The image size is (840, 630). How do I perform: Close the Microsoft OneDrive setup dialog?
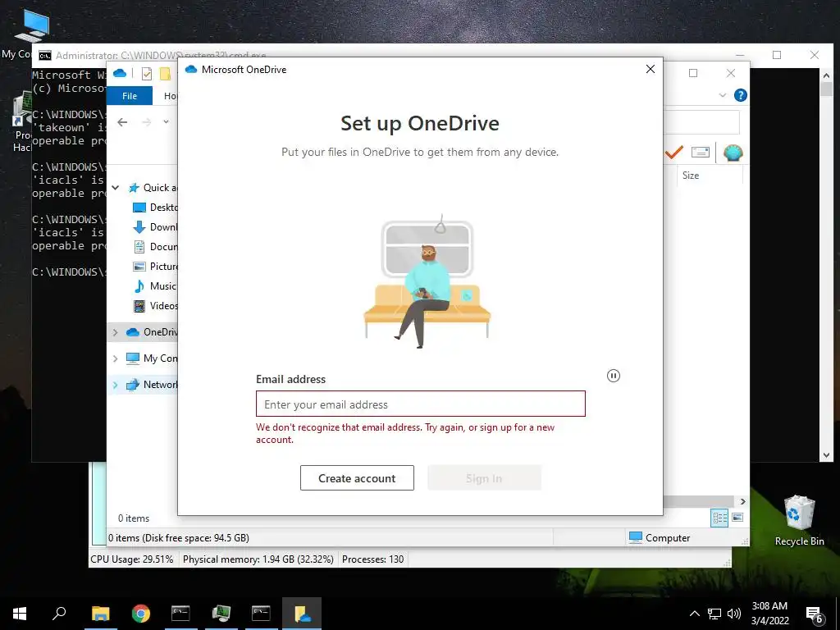[651, 69]
